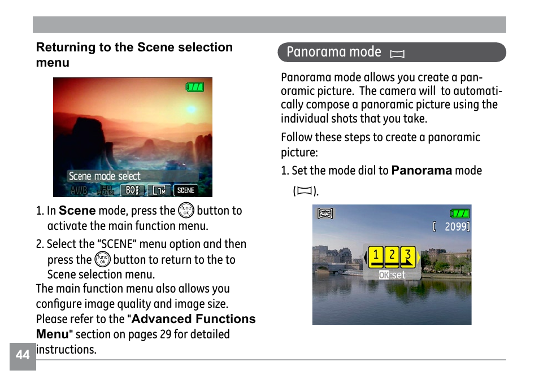The width and height of the screenshot is (539, 392).
Task: Click the 2099 remaining shots counter
Action: point(451,227)
